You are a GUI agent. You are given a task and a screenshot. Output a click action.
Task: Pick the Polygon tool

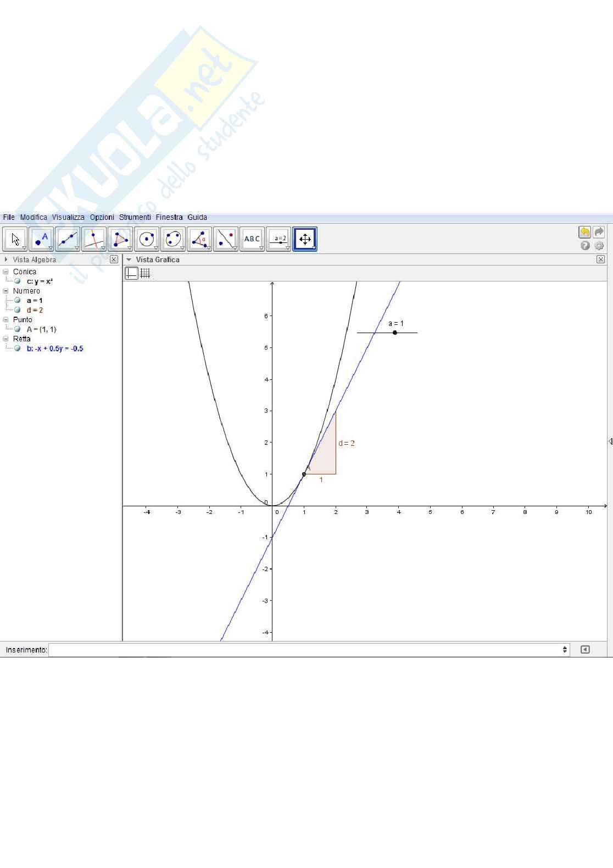pyautogui.click(x=120, y=239)
